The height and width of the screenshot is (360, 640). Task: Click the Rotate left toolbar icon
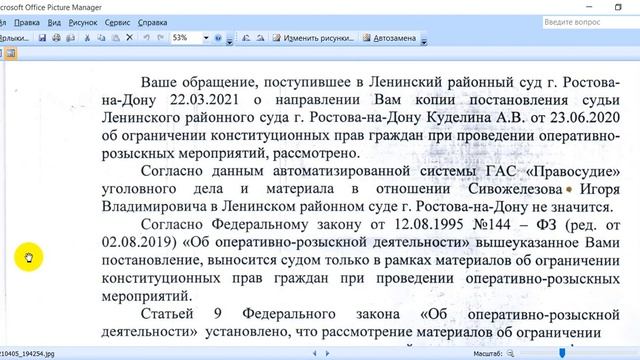(246, 38)
